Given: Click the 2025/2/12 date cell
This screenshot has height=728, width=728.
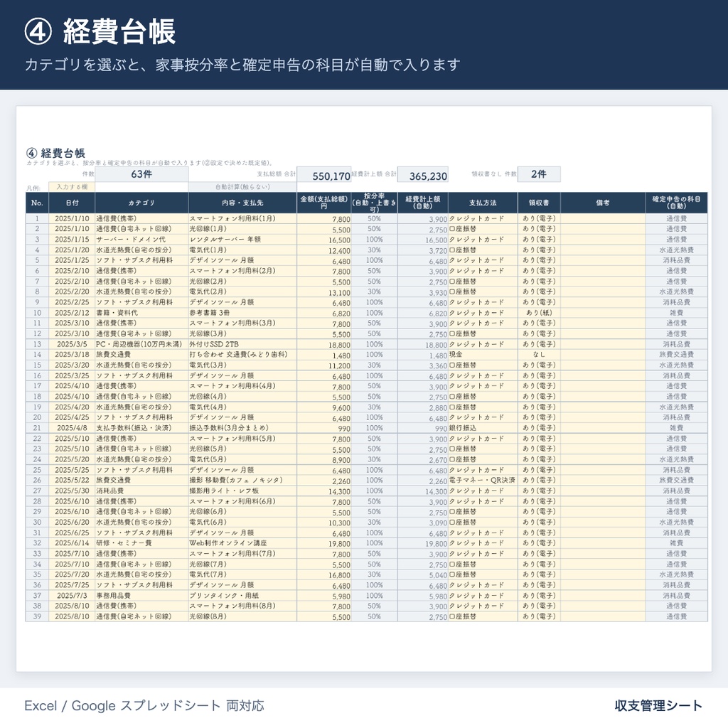Looking at the screenshot, I should (x=72, y=313).
